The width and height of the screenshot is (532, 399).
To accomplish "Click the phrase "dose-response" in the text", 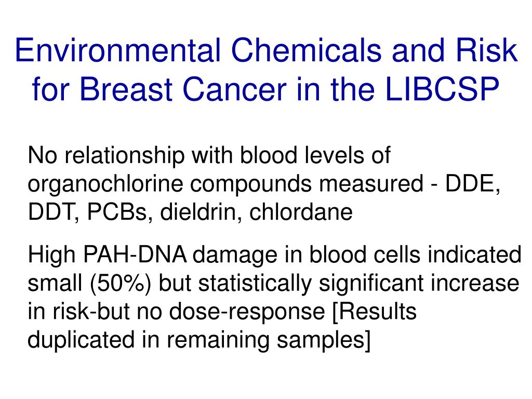I will point(247,312).
